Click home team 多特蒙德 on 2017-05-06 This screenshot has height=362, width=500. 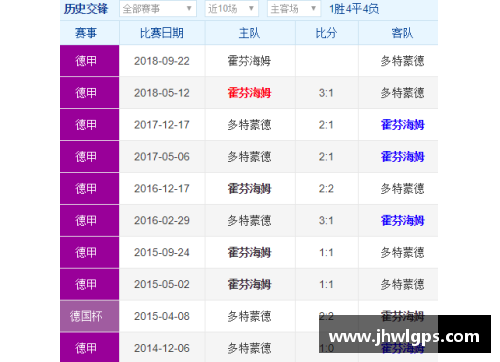[x=249, y=157]
